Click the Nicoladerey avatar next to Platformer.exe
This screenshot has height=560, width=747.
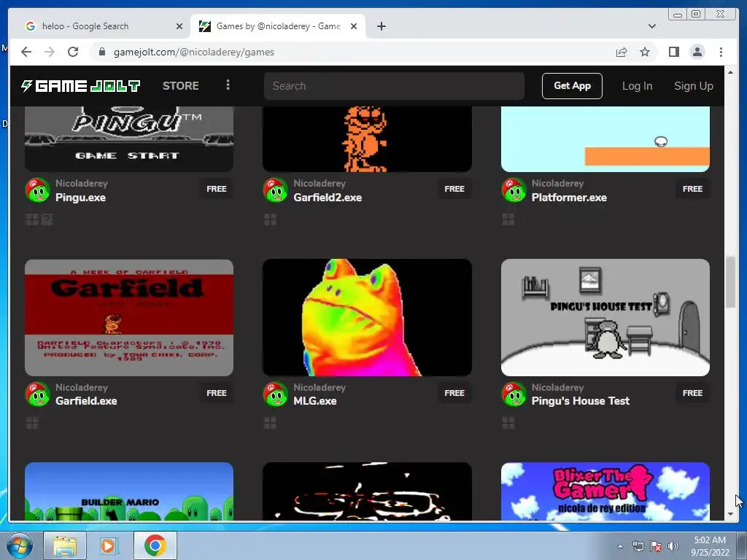pyautogui.click(x=514, y=190)
